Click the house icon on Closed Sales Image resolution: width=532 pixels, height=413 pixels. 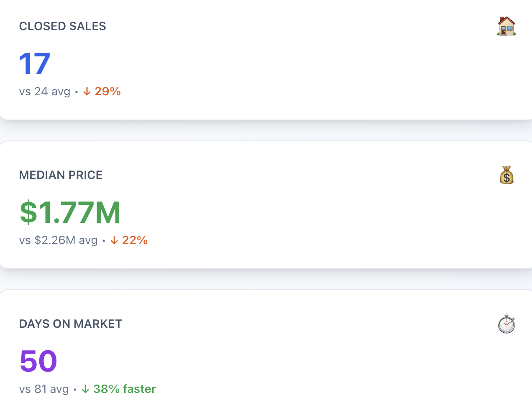click(506, 26)
